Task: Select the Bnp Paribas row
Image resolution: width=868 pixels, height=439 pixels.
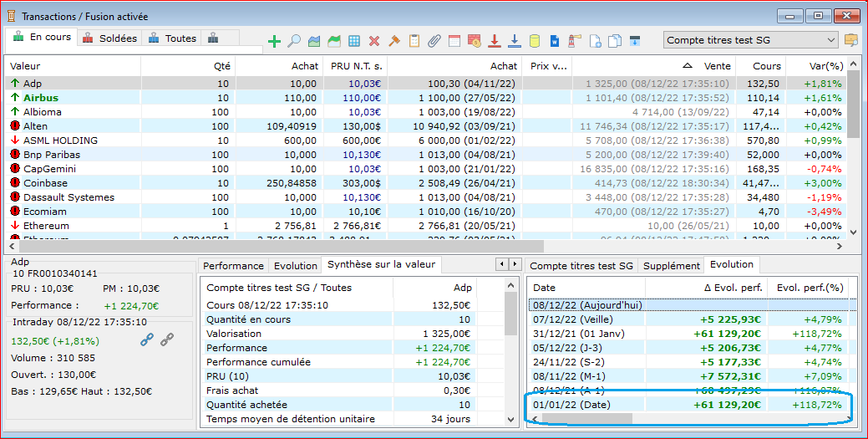Action: coord(426,155)
